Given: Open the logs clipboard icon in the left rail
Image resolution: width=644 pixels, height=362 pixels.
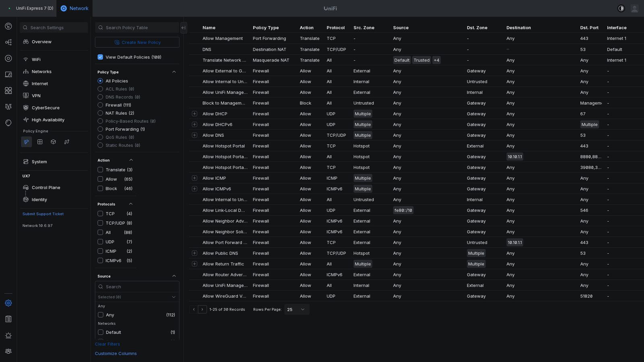Looking at the screenshot, I should coord(8,319).
